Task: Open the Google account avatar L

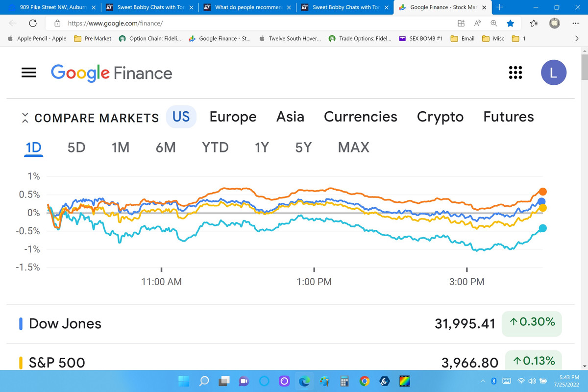Action: click(x=554, y=73)
